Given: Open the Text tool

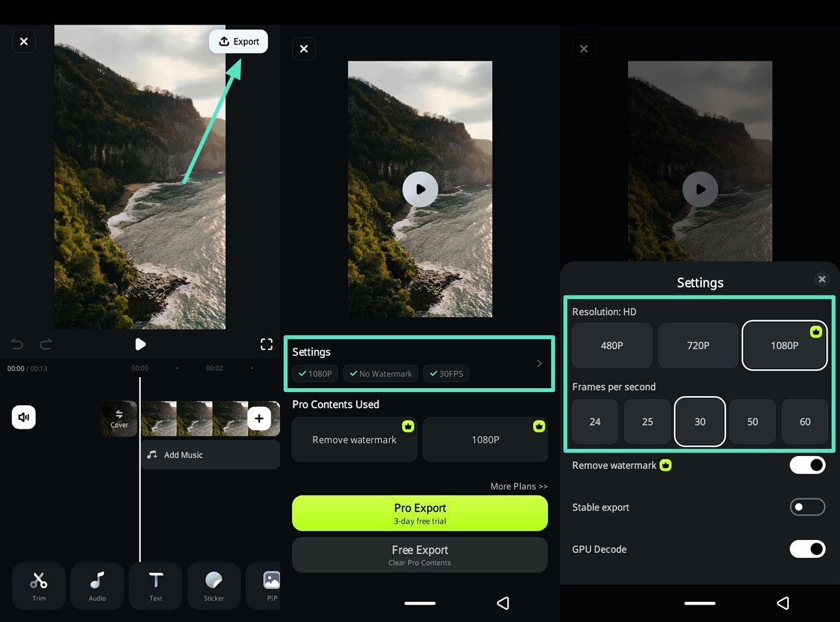Looking at the screenshot, I should click(x=156, y=586).
